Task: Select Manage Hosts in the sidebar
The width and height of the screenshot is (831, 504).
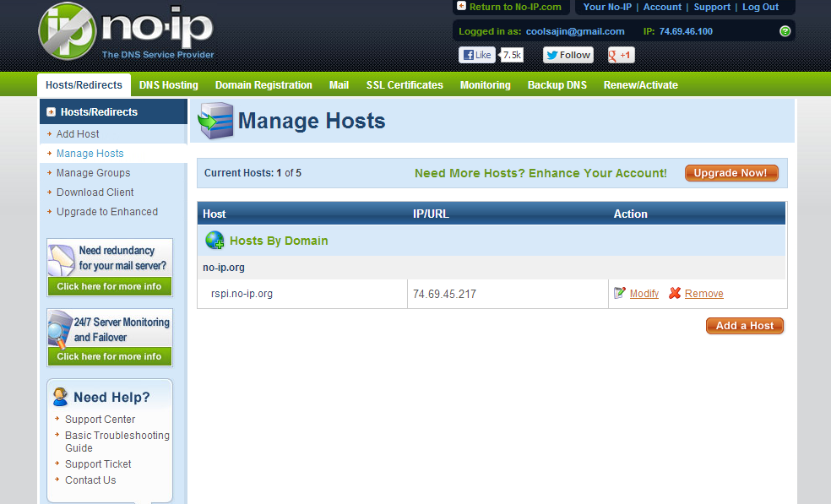Action: (x=90, y=153)
